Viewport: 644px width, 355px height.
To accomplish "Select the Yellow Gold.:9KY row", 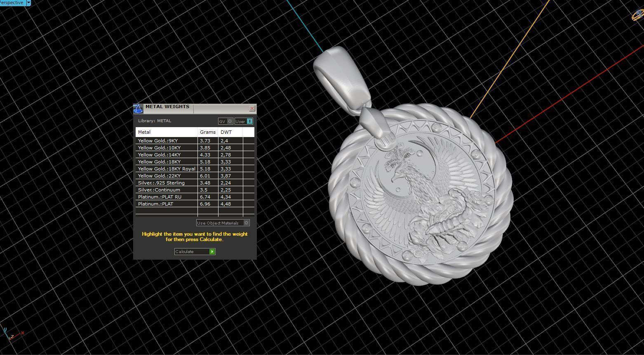I will point(195,141).
